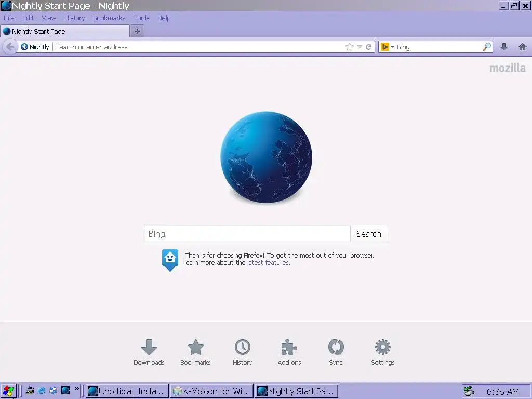Viewport: 532px width, 399px height.
Task: Click the title bar Nightly app icon
Action: [6, 6]
